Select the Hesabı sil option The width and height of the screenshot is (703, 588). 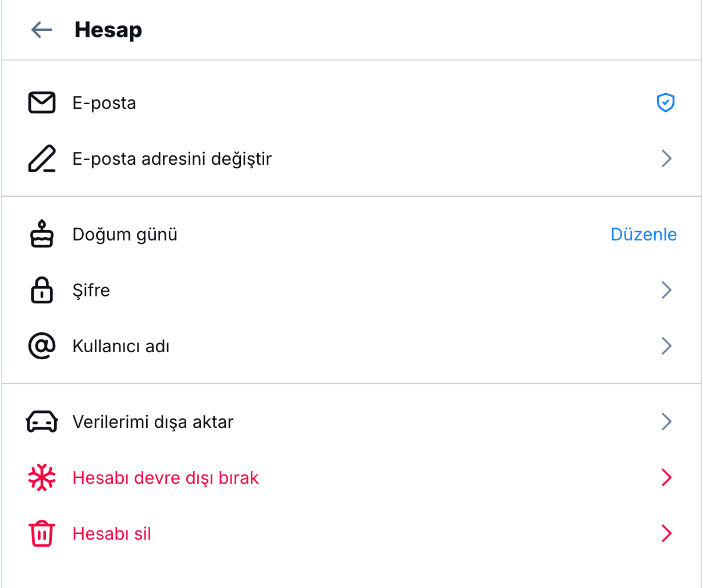coord(111,533)
